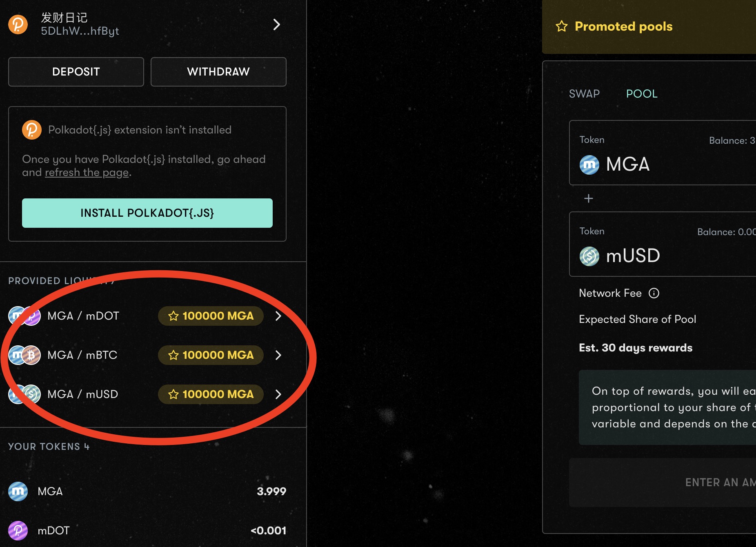Click the mUSD token icon in pool form
Viewport: 756px width, 547px height.
pos(589,256)
